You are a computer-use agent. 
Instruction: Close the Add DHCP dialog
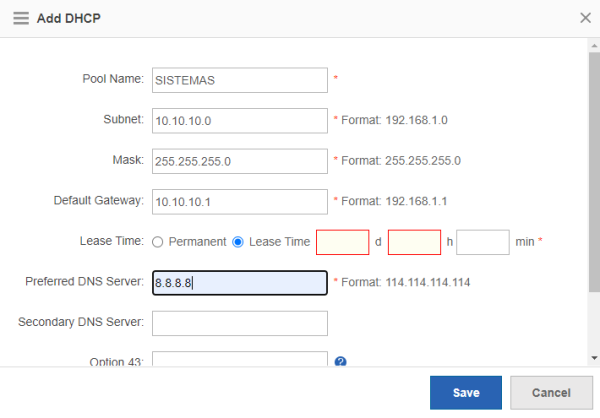point(585,18)
